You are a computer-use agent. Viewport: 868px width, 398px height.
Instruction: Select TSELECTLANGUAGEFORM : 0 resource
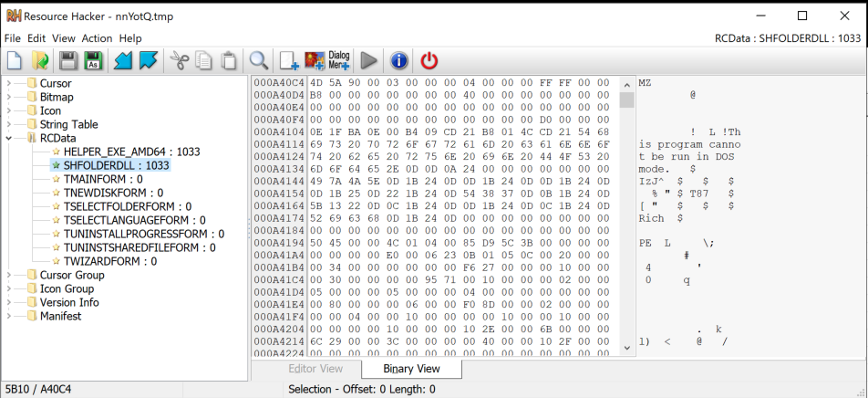(x=135, y=221)
